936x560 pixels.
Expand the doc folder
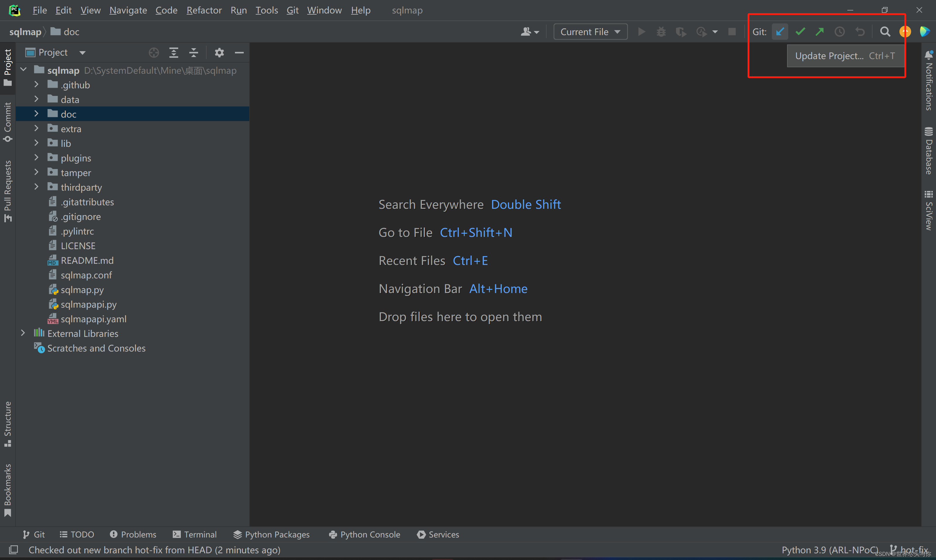click(36, 113)
